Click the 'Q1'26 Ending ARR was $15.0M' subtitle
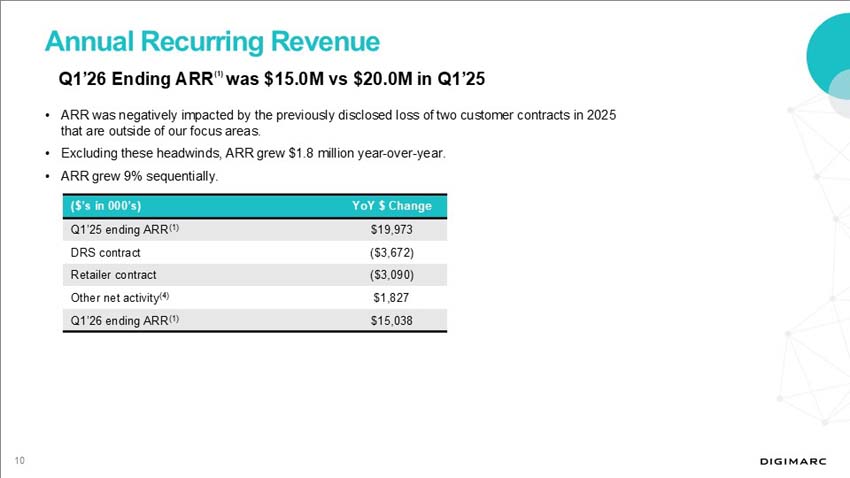Screen dimensions: 850x478 pyautogui.click(x=272, y=79)
